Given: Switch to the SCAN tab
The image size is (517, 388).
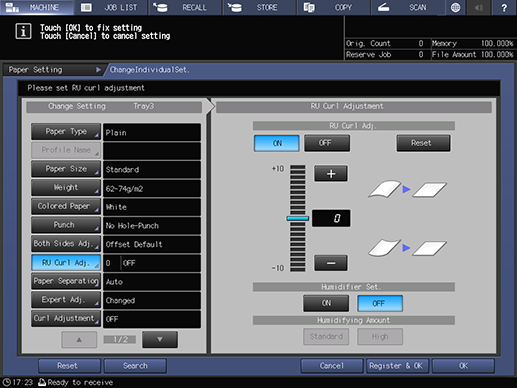Looking at the screenshot, I should (x=407, y=7).
